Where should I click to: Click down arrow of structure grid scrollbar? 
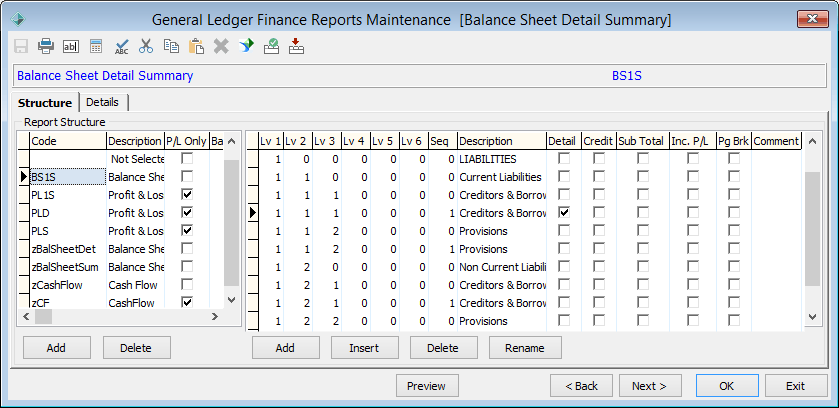(x=812, y=317)
